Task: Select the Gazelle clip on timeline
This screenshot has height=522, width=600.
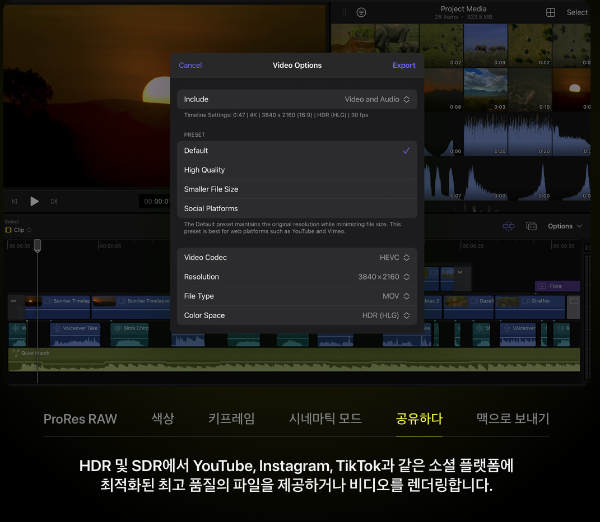Action: tap(468, 307)
